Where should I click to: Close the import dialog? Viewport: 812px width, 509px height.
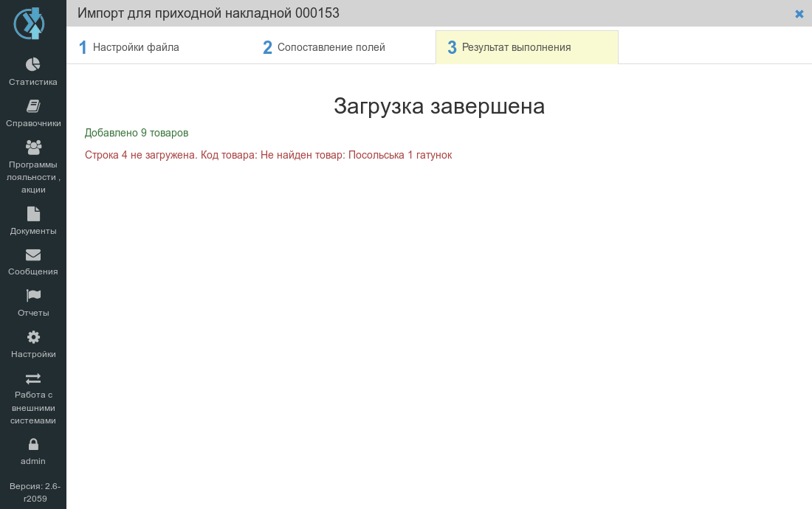799,14
